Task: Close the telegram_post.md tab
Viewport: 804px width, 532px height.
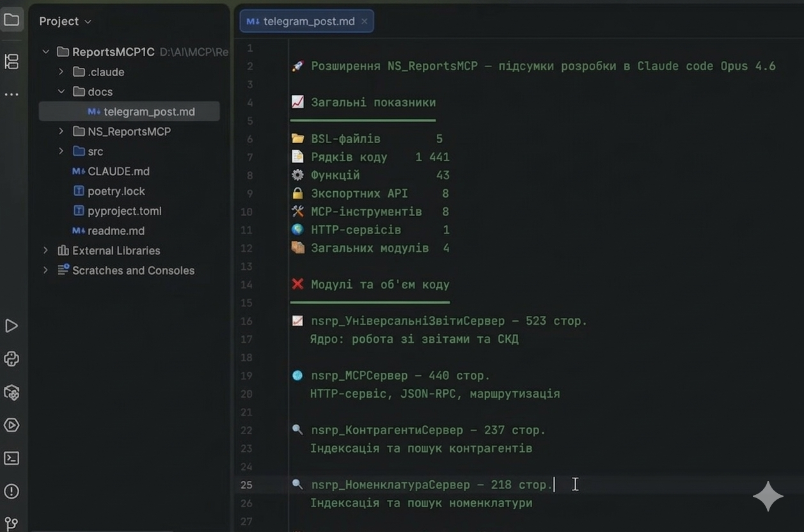Action: (365, 21)
